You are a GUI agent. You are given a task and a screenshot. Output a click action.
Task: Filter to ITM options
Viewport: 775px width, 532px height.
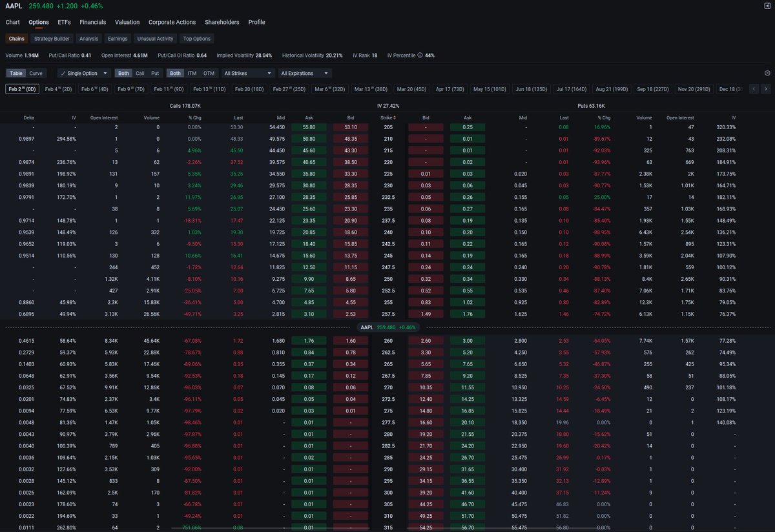tap(192, 74)
